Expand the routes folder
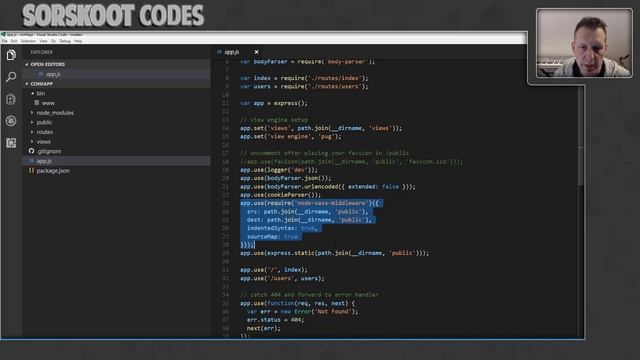This screenshot has width=640, height=360. coord(32,132)
